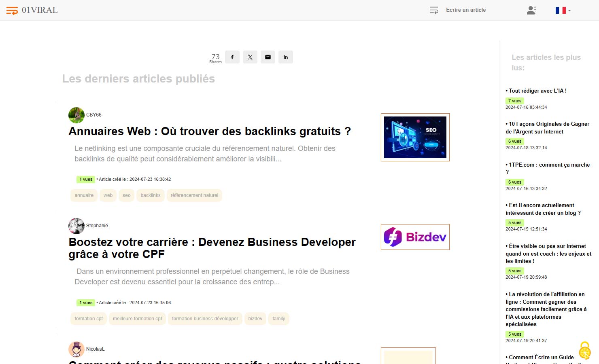
Task: Click the '7 vues' badge
Action: (515, 101)
